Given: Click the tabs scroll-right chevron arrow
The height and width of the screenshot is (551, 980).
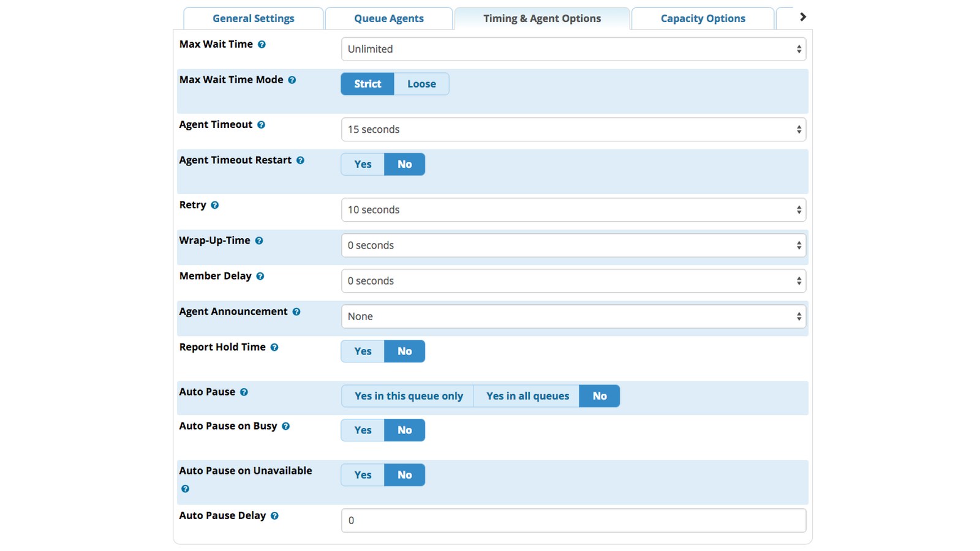Looking at the screenshot, I should 803,17.
